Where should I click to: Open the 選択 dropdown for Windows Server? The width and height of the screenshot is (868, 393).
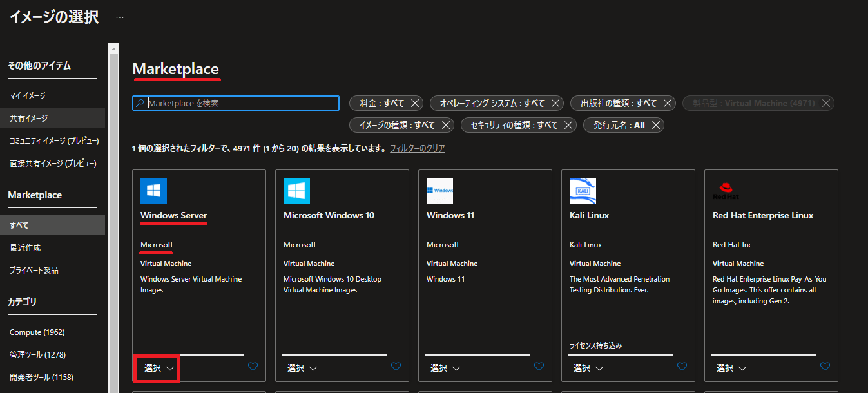[x=159, y=368]
